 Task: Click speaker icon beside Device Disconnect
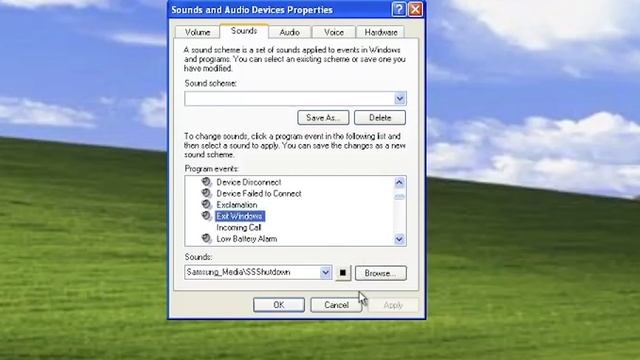click(207, 182)
